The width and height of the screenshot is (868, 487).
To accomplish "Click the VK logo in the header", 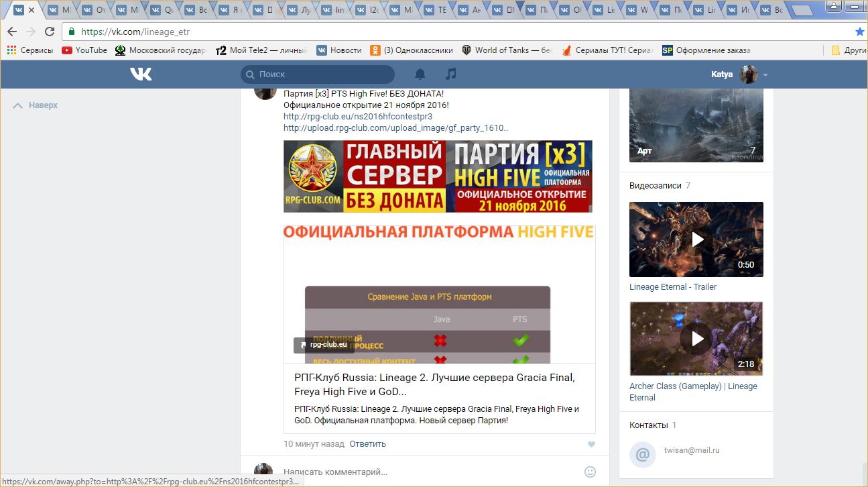I will pos(141,74).
